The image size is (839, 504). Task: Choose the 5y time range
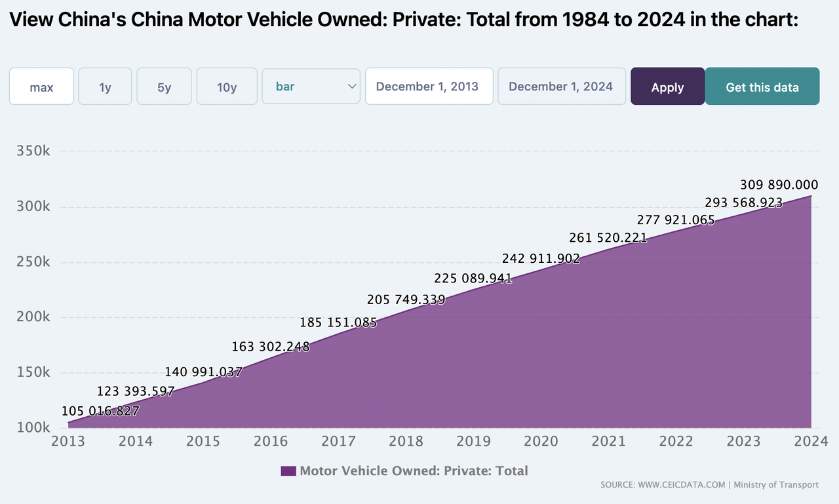coord(164,87)
